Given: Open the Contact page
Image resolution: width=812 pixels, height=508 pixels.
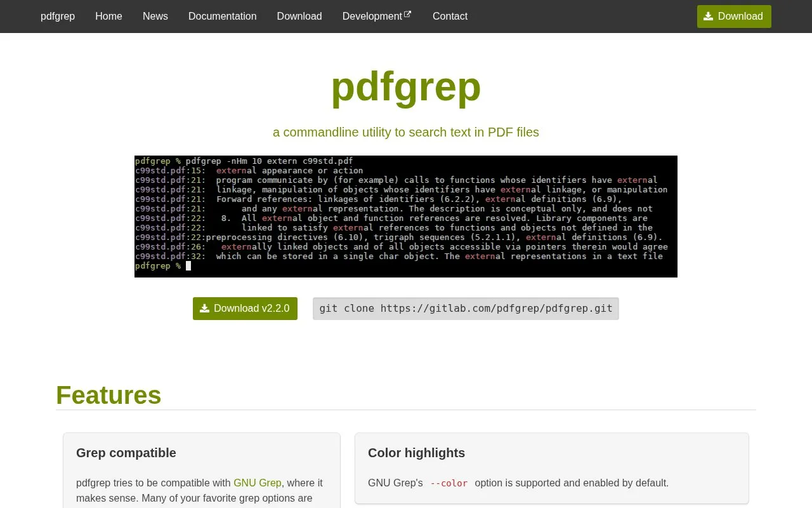Looking at the screenshot, I should point(450,16).
